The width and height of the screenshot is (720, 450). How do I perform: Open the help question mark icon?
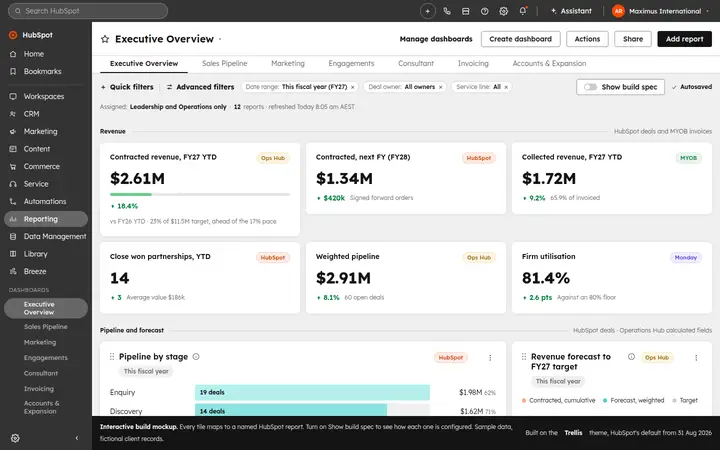pos(484,11)
